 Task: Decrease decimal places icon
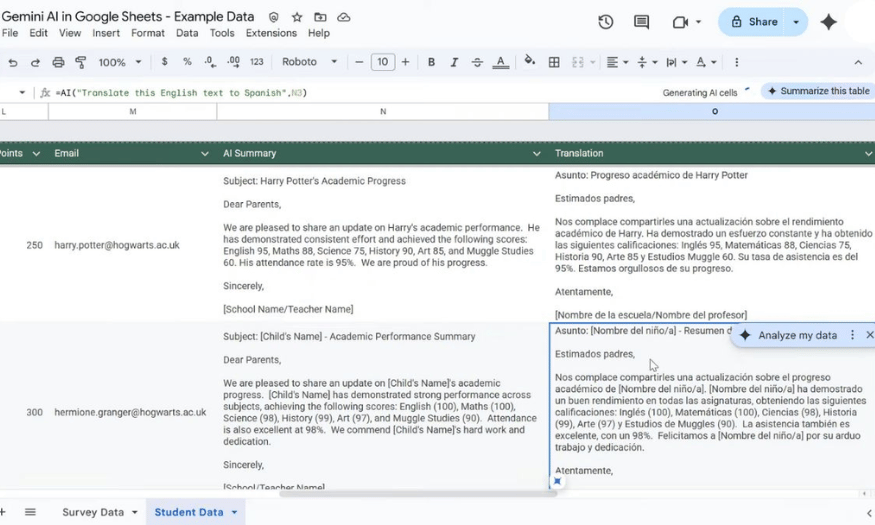[x=210, y=62]
